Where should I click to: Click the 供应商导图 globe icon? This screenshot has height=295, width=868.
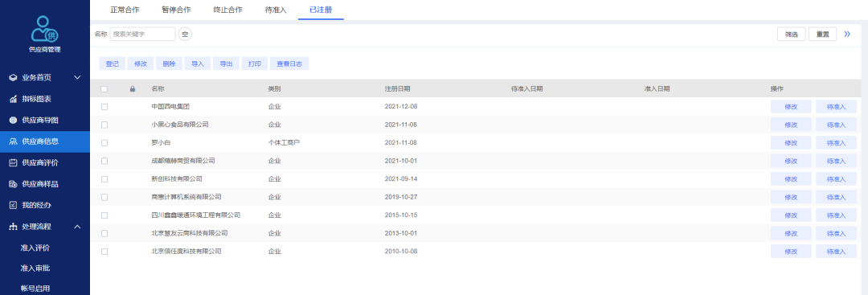pos(14,120)
